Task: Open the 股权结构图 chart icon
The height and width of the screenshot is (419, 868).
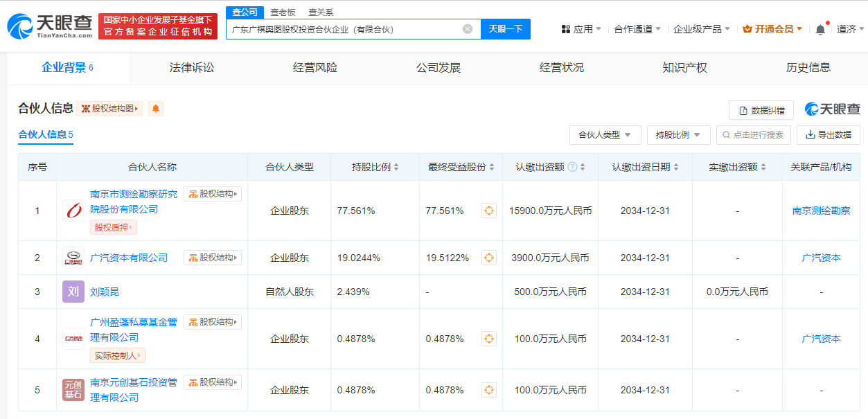Action: point(109,109)
